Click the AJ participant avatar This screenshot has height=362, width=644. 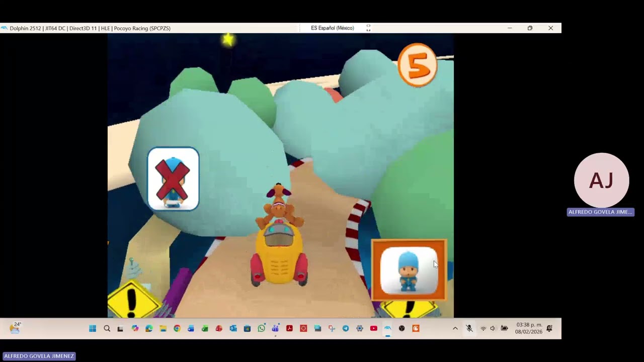point(601,180)
